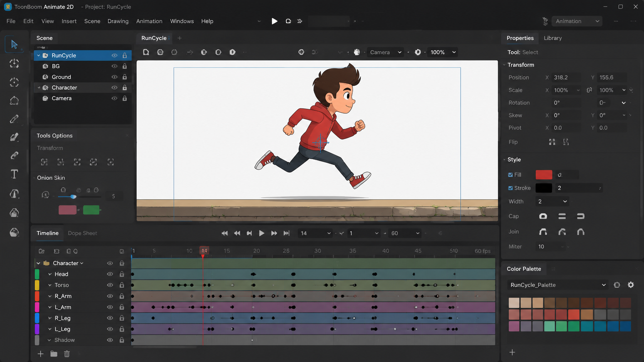
Task: Toggle Head layer visibility in timeline
Action: (x=110, y=274)
